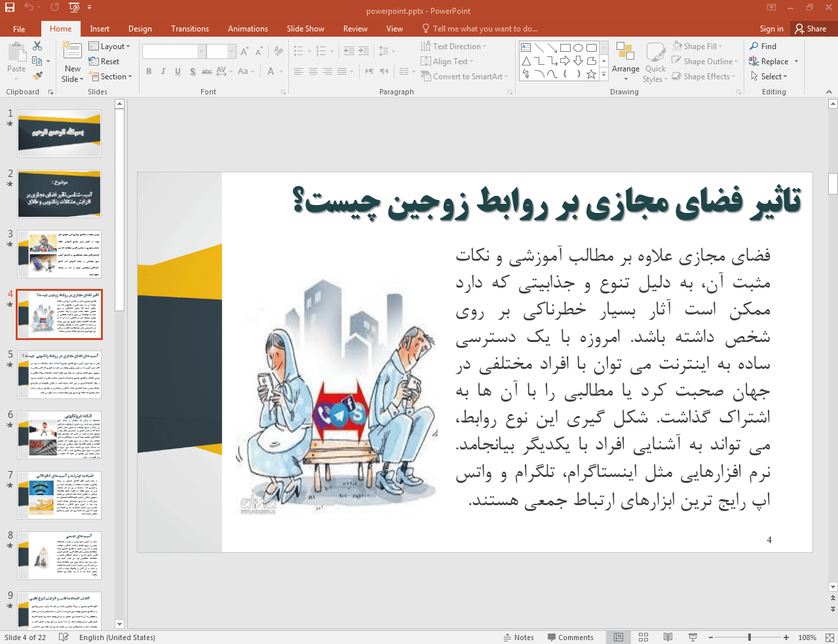Click the Share button

pyautogui.click(x=811, y=29)
